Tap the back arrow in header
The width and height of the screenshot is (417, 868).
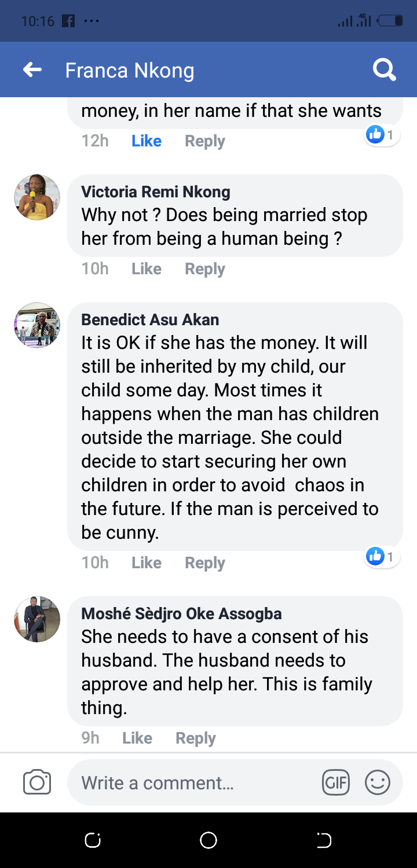coord(32,70)
